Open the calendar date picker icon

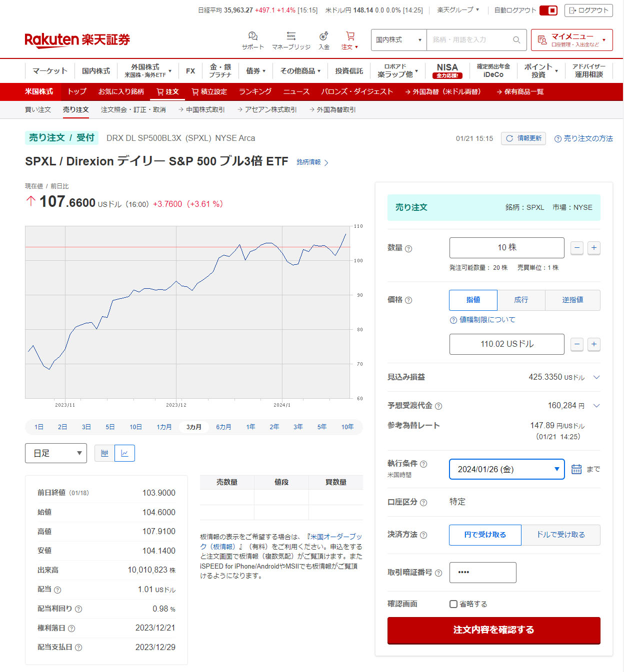[576, 469]
